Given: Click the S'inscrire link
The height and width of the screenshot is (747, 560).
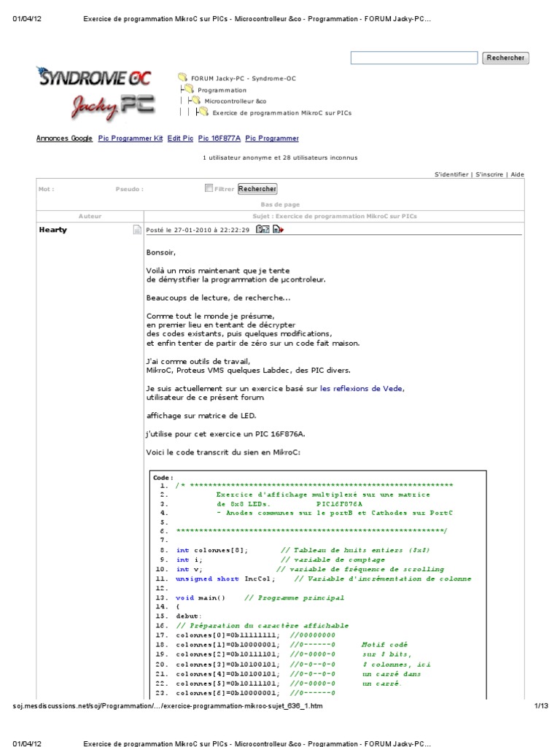Looking at the screenshot, I should pos(489,174).
